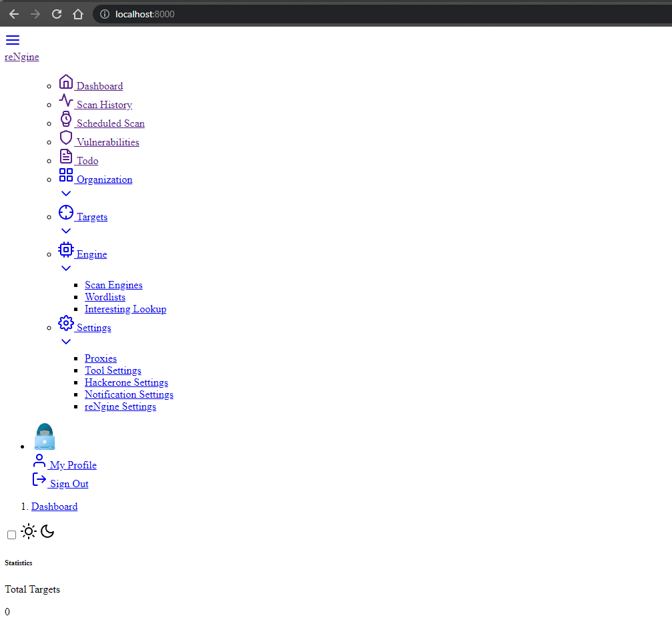Click the hacker avatar image

[x=45, y=436]
